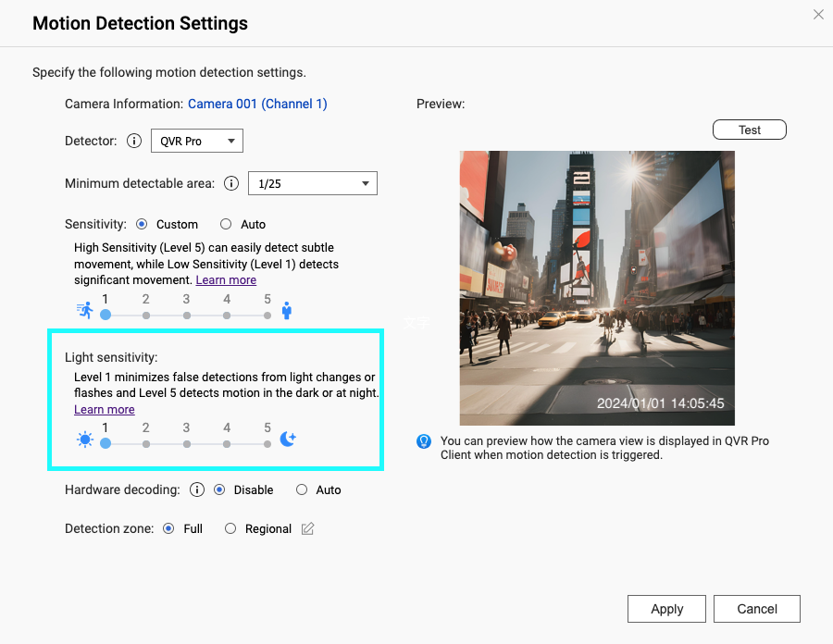Open the Detector info tooltip icon

tap(135, 141)
